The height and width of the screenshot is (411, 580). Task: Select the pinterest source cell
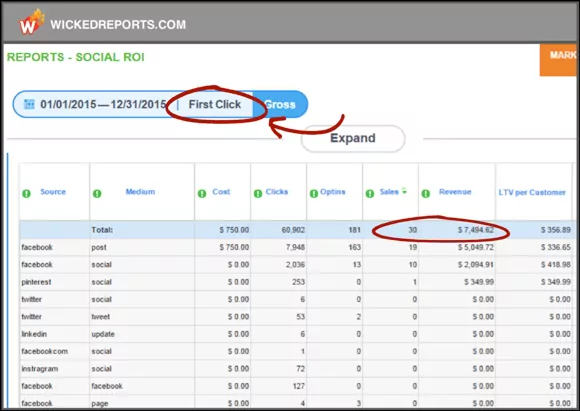[36, 282]
